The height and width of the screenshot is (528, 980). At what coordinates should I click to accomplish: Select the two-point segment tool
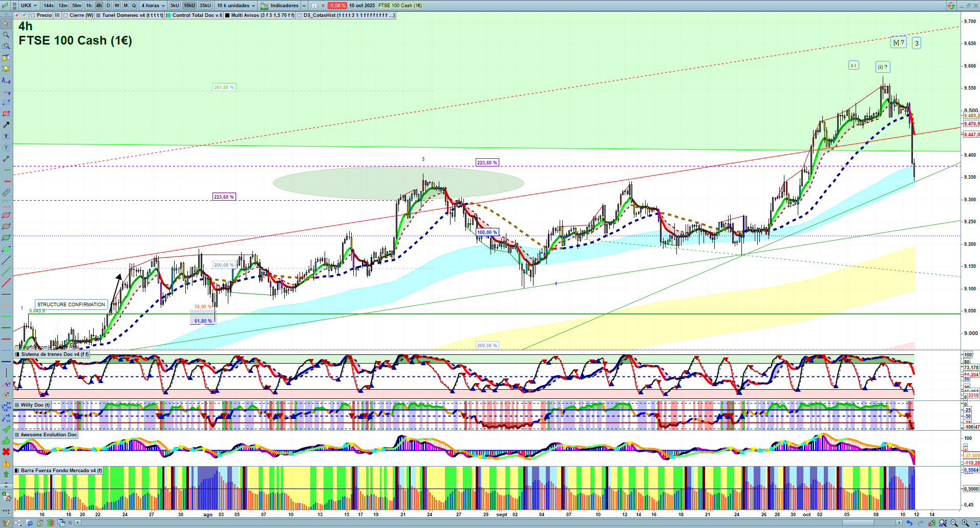6,159
